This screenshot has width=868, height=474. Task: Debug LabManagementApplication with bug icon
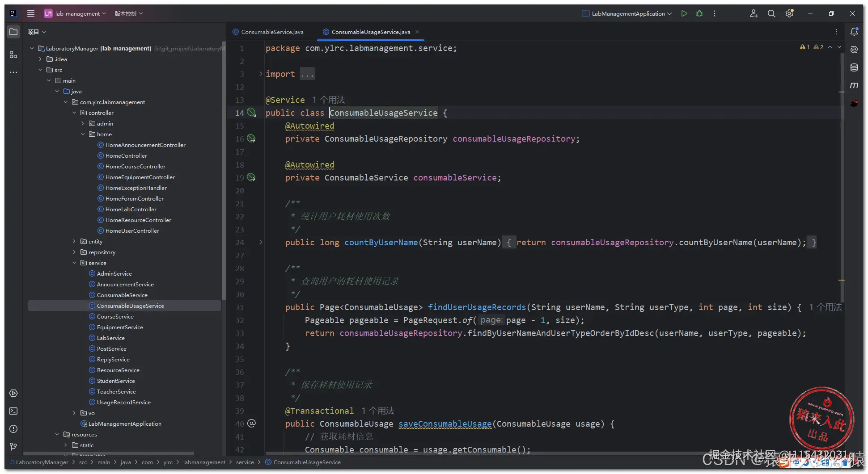pyautogui.click(x=699, y=13)
